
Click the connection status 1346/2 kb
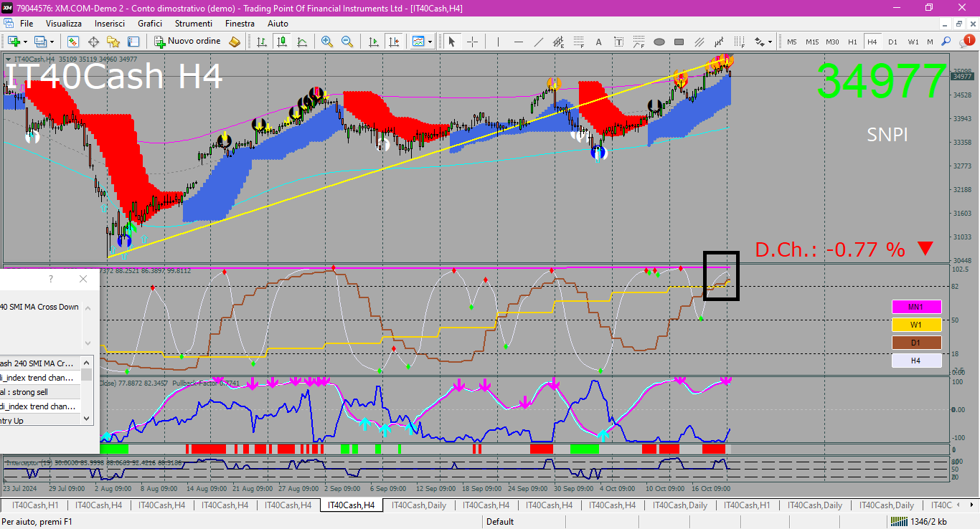[918, 522]
